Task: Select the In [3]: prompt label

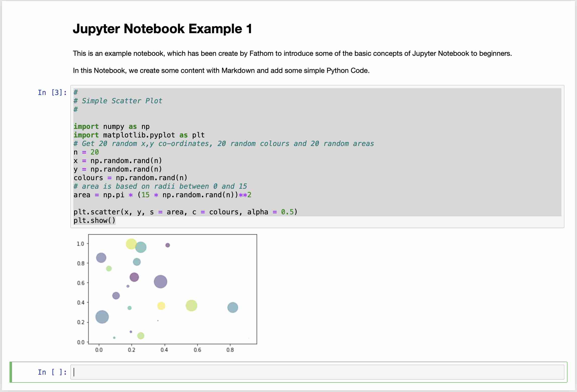Action: [52, 93]
